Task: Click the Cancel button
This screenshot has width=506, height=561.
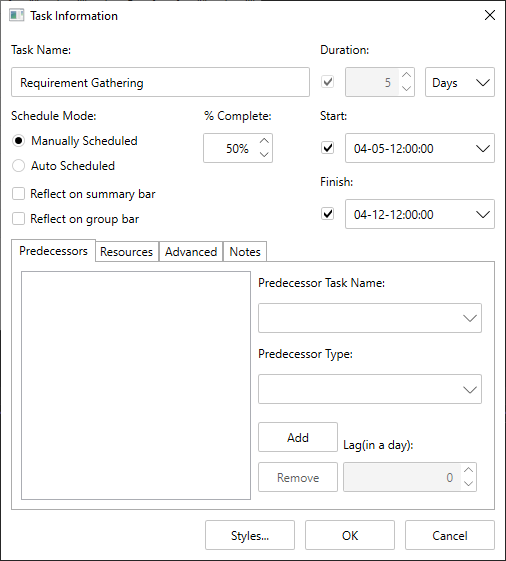Action: (450, 535)
